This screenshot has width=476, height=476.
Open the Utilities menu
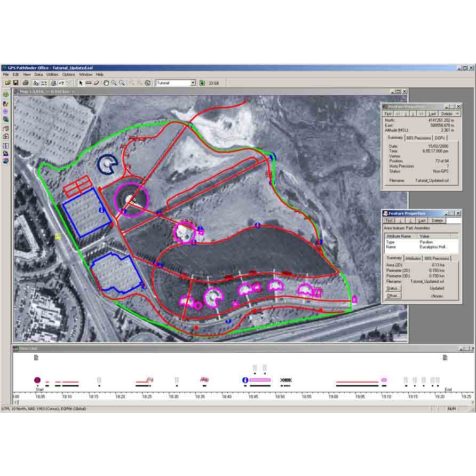52,75
